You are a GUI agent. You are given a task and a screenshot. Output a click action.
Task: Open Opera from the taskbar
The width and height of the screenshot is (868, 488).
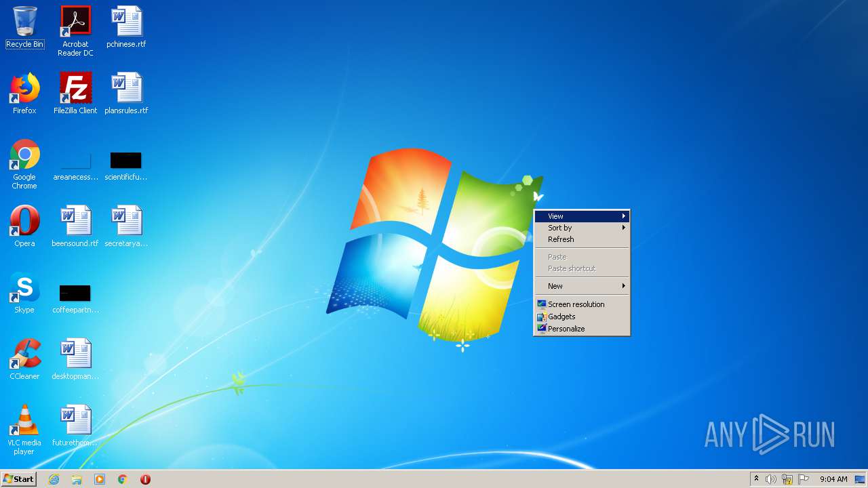(145, 479)
